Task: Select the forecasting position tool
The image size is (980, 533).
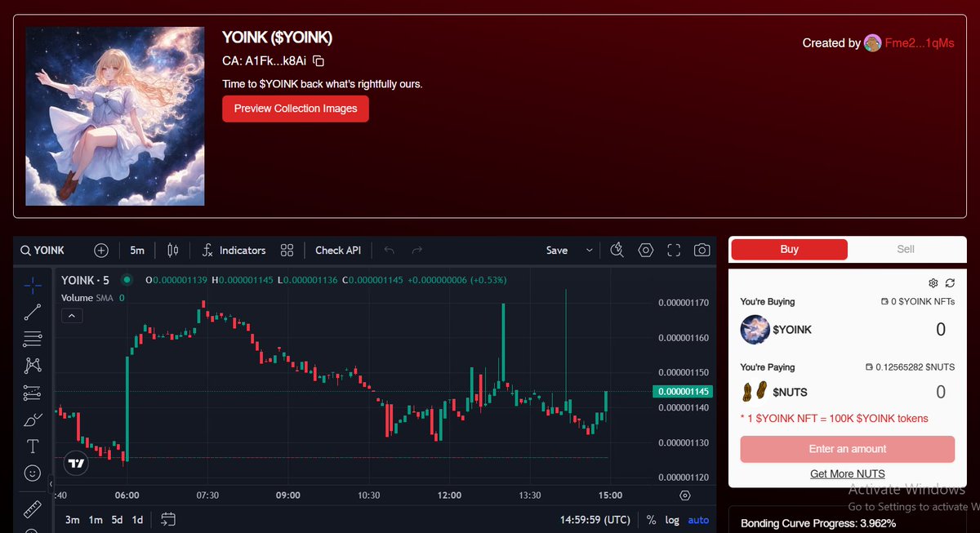Action: pyautogui.click(x=33, y=393)
